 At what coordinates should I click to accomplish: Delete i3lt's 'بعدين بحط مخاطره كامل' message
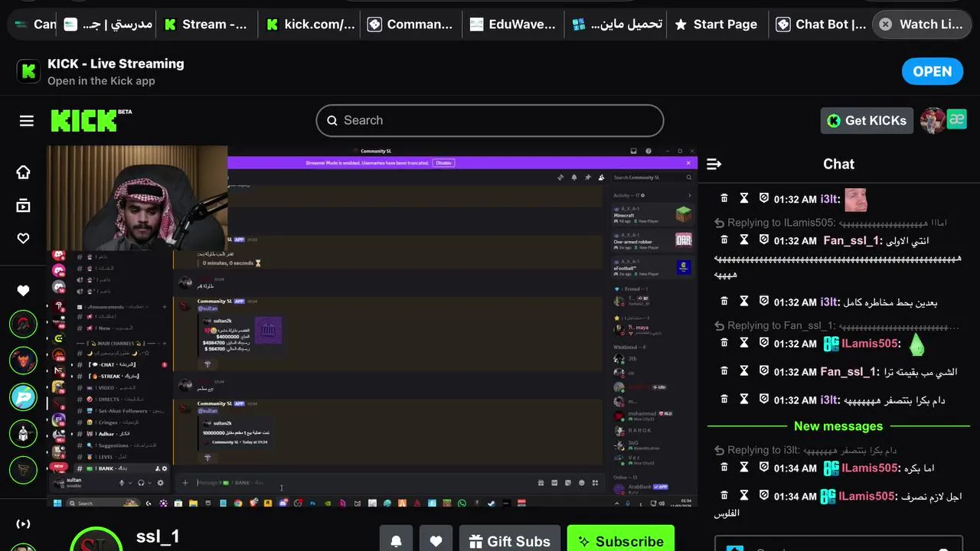pos(724,302)
